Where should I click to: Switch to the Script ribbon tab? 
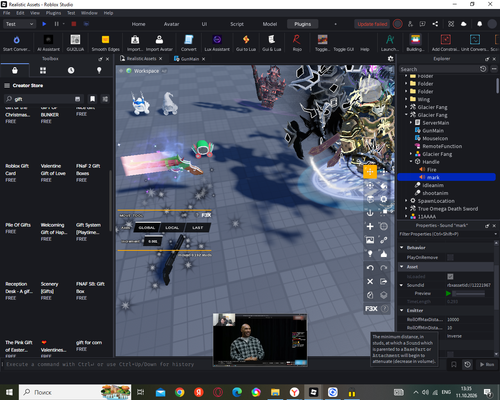(x=237, y=24)
